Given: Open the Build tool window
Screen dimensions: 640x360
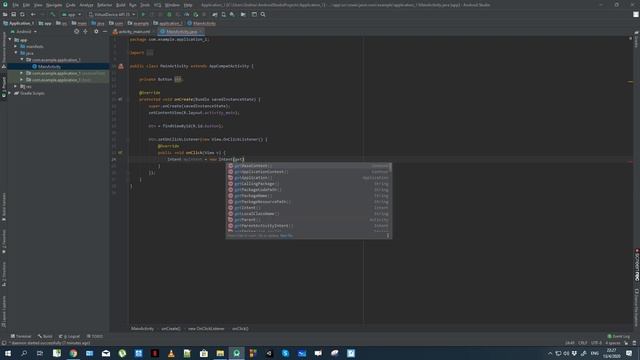Looking at the screenshot, I should [x=45, y=336].
